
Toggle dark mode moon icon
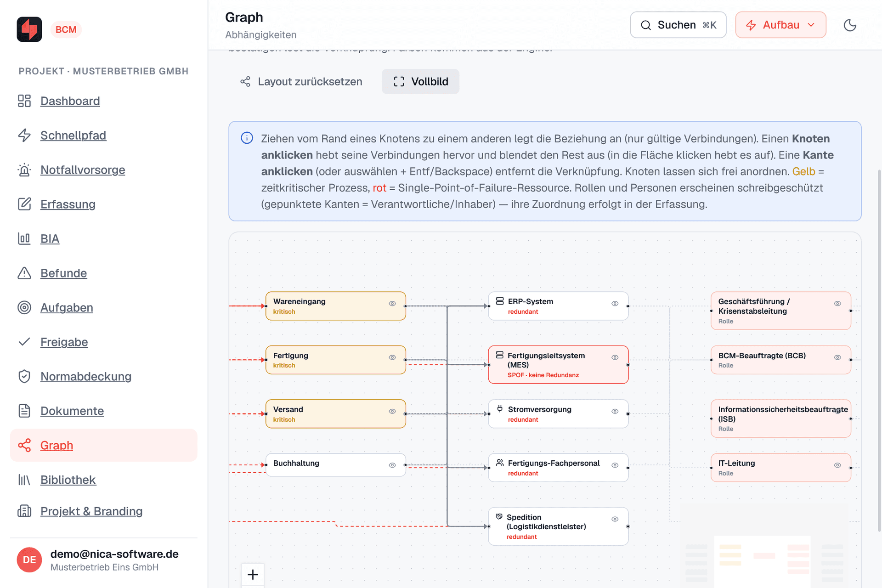850,25
